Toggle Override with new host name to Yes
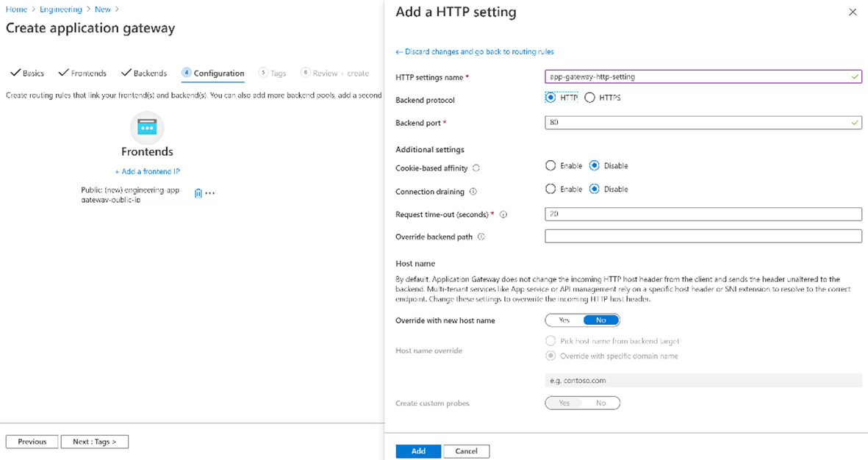The image size is (868, 460). pos(564,320)
